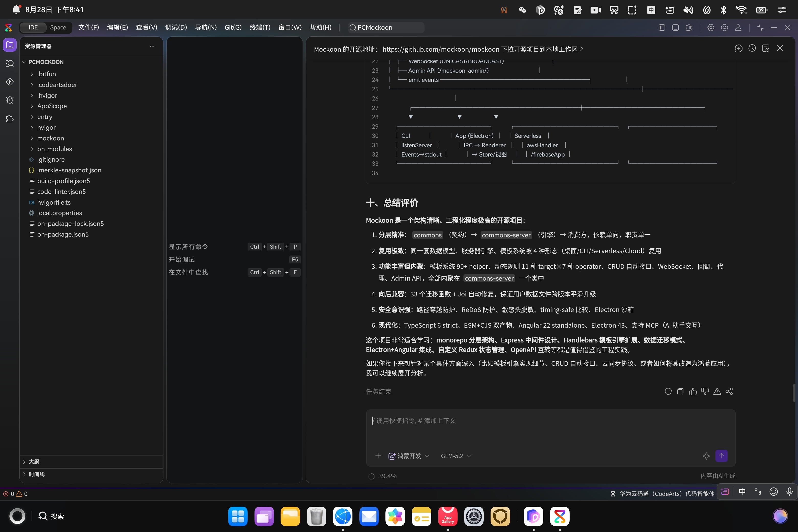Expand the .bitfun folder
The image size is (798, 532).
click(x=47, y=74)
